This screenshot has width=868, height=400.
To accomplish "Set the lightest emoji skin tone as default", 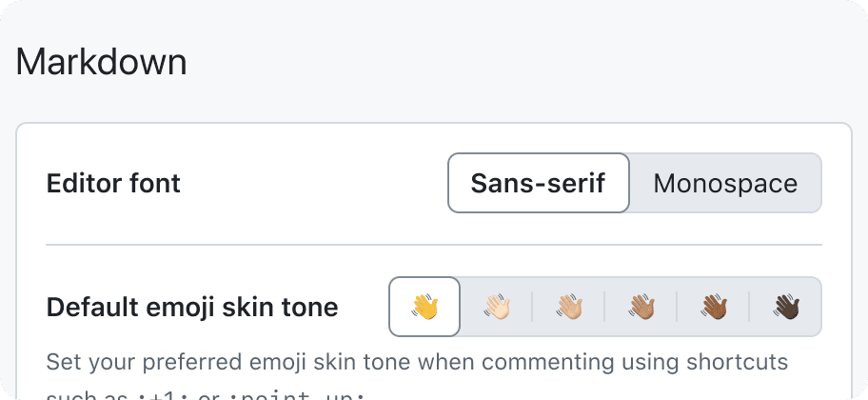I will tap(497, 307).
